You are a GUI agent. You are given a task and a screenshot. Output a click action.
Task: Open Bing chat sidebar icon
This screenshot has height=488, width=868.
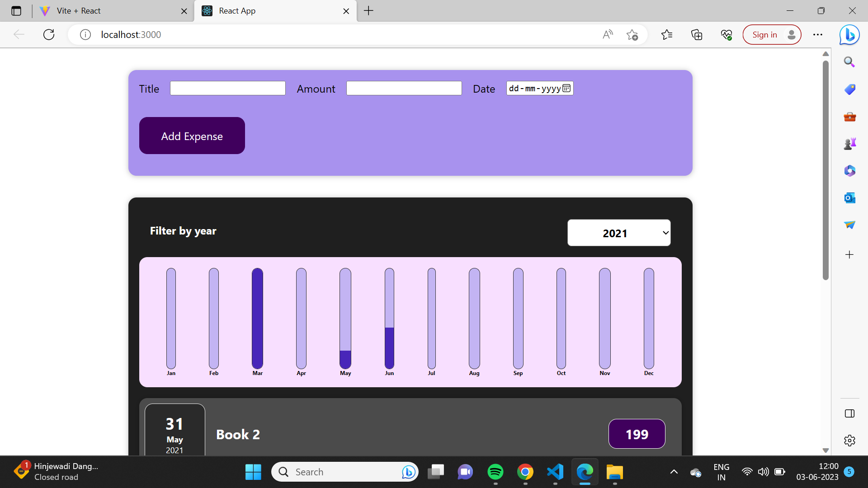tap(849, 35)
